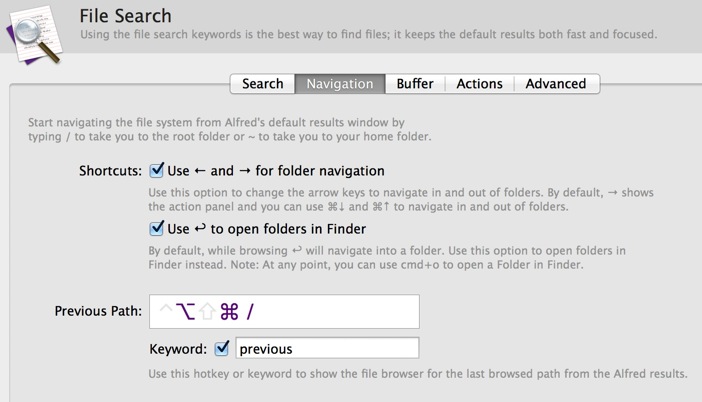
Task: Disable Use return to open folders in Finder
Action: click(156, 228)
